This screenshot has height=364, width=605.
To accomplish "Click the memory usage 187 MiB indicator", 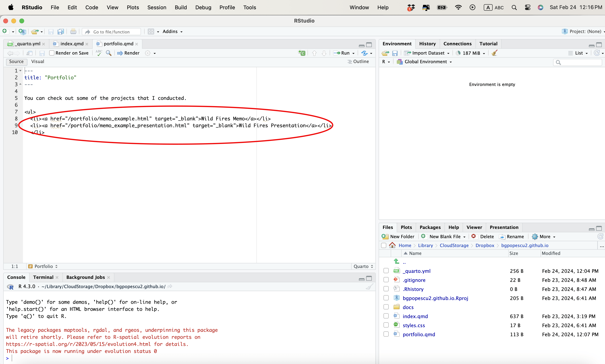I will [471, 53].
